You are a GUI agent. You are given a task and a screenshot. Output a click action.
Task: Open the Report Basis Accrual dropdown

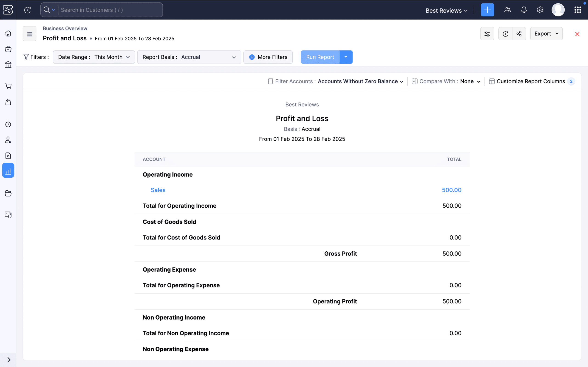[x=209, y=57]
